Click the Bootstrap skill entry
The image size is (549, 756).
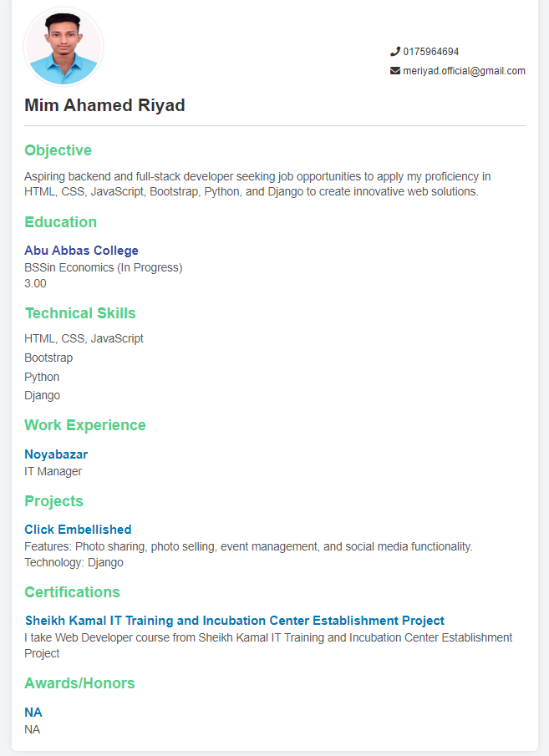click(x=48, y=358)
